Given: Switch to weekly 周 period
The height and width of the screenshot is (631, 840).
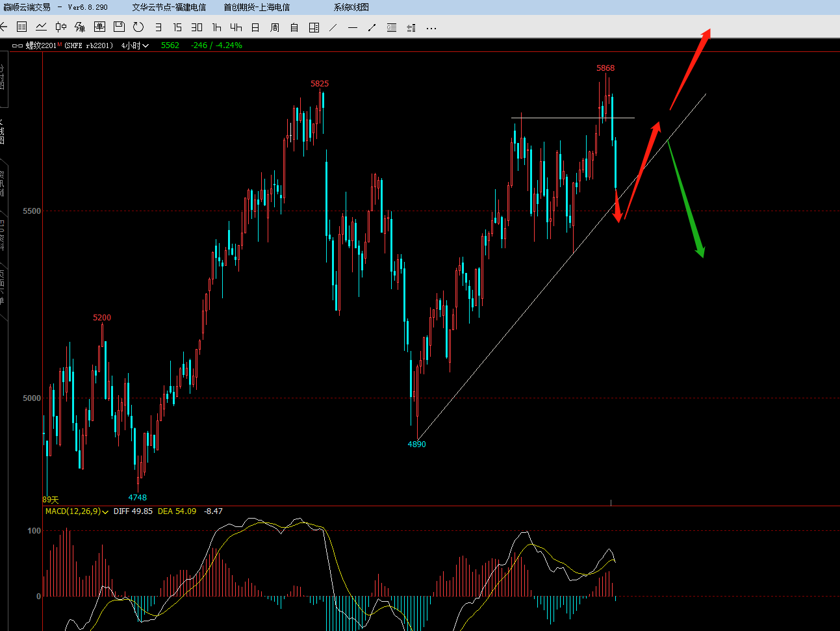Looking at the screenshot, I should (x=275, y=27).
